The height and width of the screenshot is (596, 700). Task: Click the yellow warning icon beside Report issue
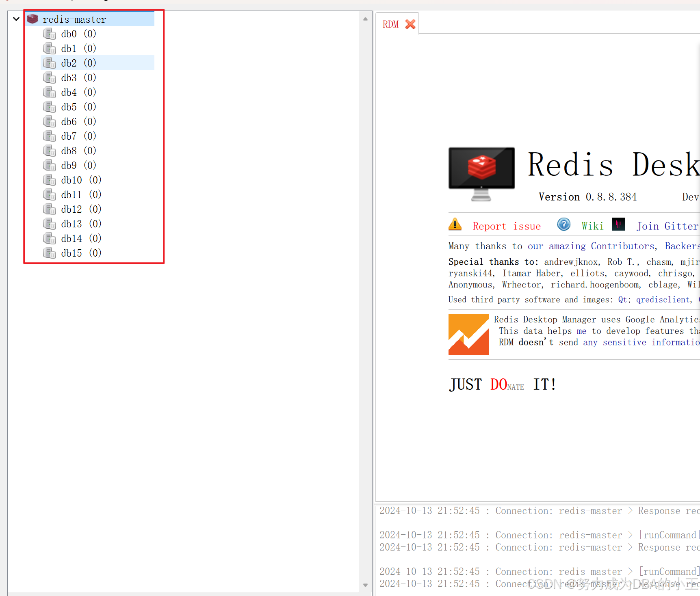pos(455,224)
